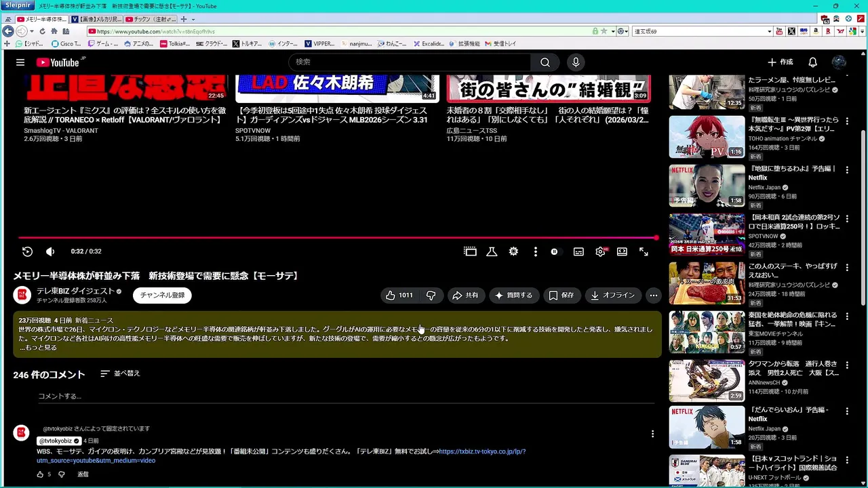Image resolution: width=868 pixels, height=488 pixels.
Task: Reply to pinned comment via 返信
Action: [83, 474]
